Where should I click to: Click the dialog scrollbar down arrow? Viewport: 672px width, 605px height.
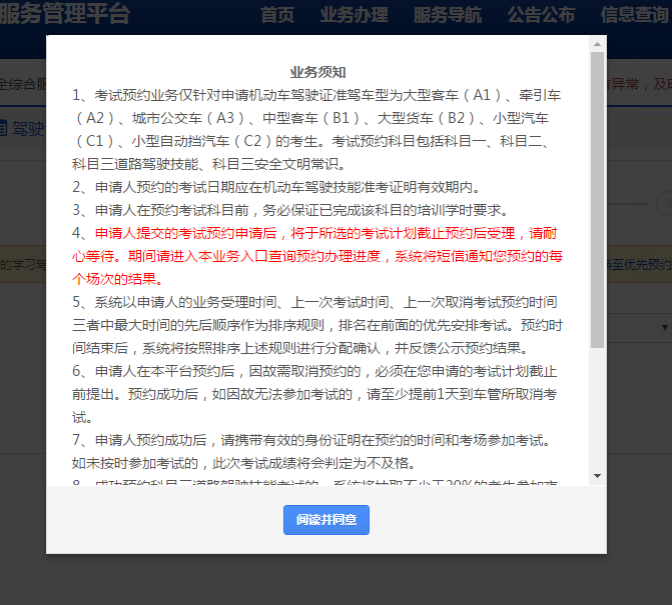(597, 476)
